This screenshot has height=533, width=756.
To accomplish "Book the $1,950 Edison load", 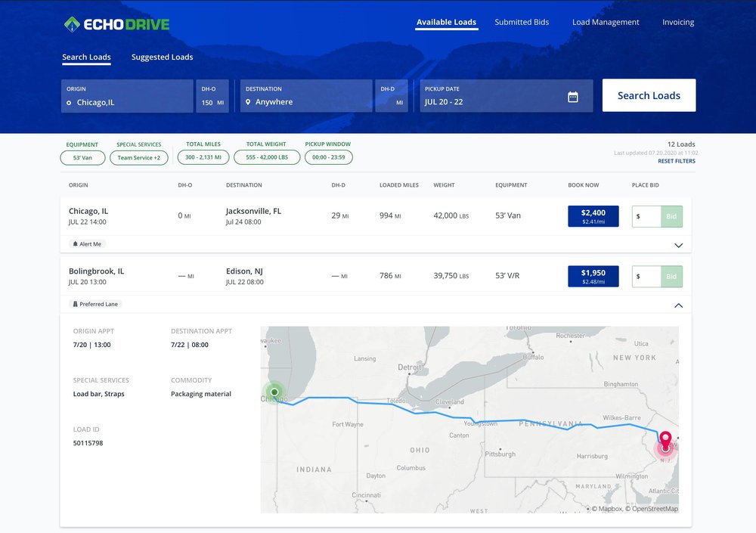I will (x=593, y=277).
